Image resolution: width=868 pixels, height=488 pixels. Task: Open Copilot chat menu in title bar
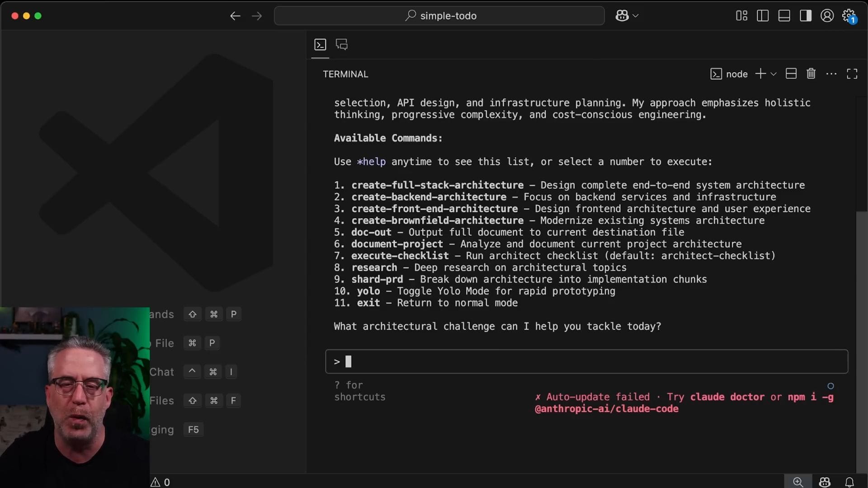[622, 16]
